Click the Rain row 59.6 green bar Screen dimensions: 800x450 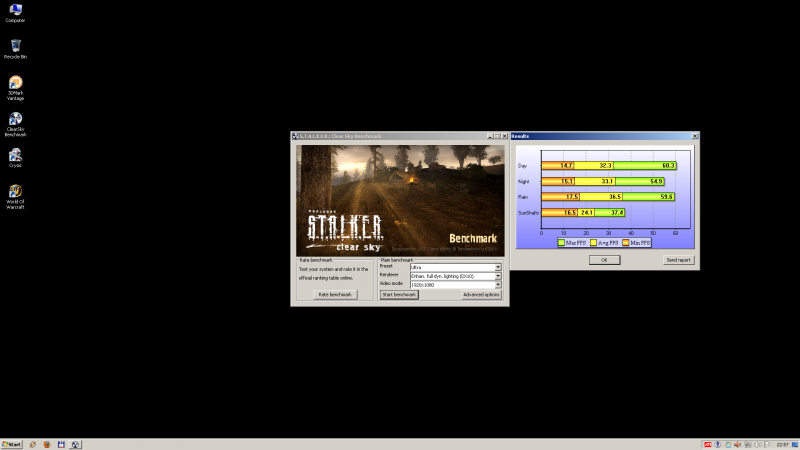pyautogui.click(x=648, y=196)
